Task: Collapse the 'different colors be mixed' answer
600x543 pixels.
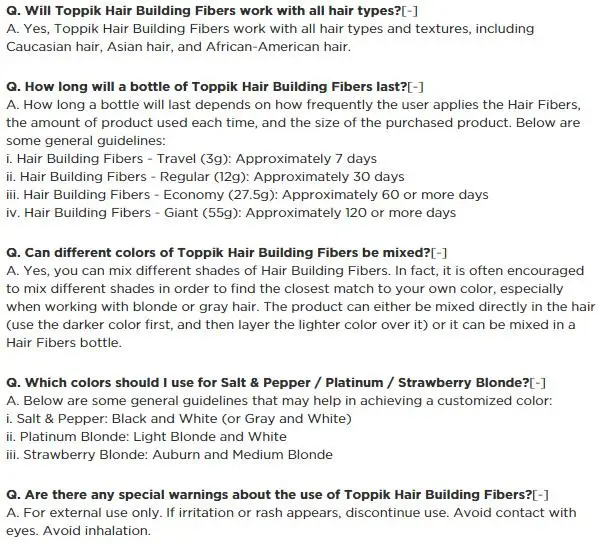Action: 439,253
